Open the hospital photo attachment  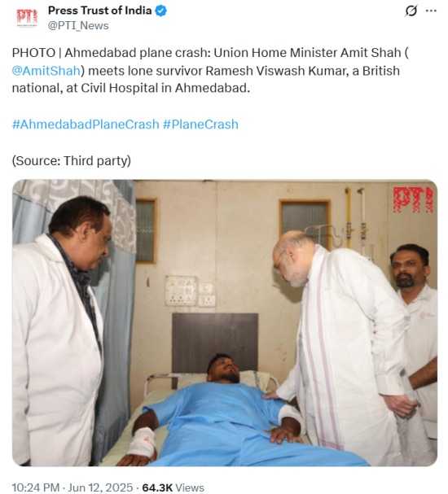pos(225,322)
